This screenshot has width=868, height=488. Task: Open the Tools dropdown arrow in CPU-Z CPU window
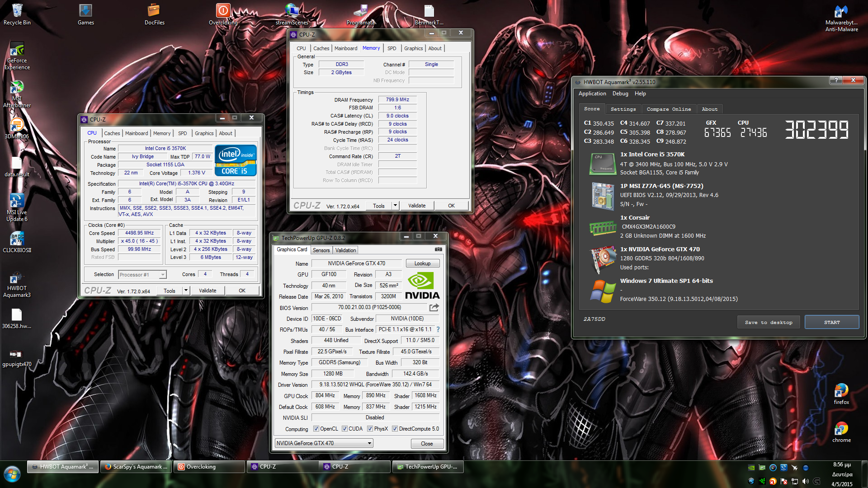186,291
